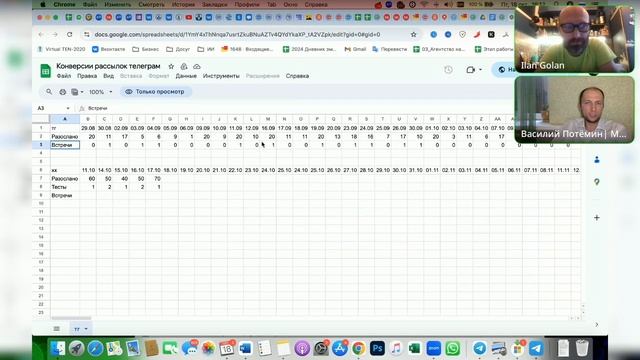Screen dimensions: 640x360
Task: Click the share access button with globe icon
Action: (x=505, y=70)
